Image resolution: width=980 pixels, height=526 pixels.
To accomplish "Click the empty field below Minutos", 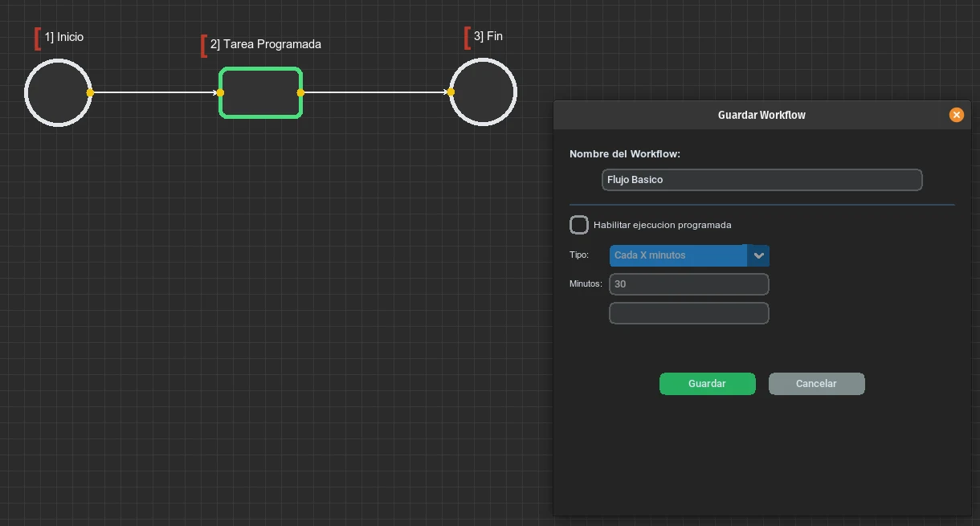I will point(689,313).
